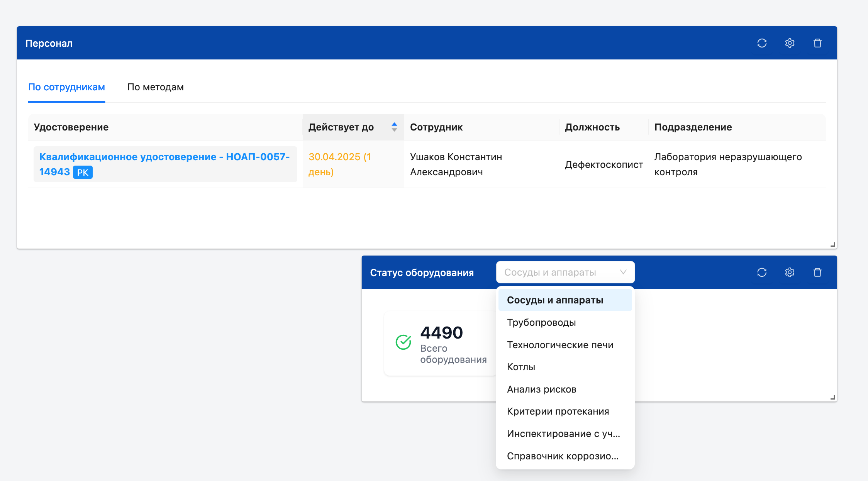This screenshot has width=868, height=481.
Task: Switch to the По методам tab
Action: point(155,87)
